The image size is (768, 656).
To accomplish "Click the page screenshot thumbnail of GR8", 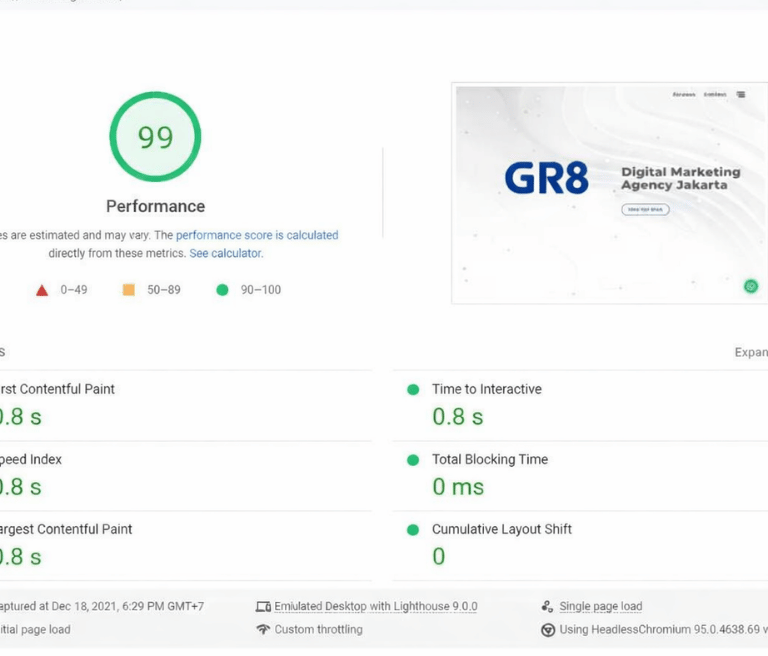I will [610, 194].
